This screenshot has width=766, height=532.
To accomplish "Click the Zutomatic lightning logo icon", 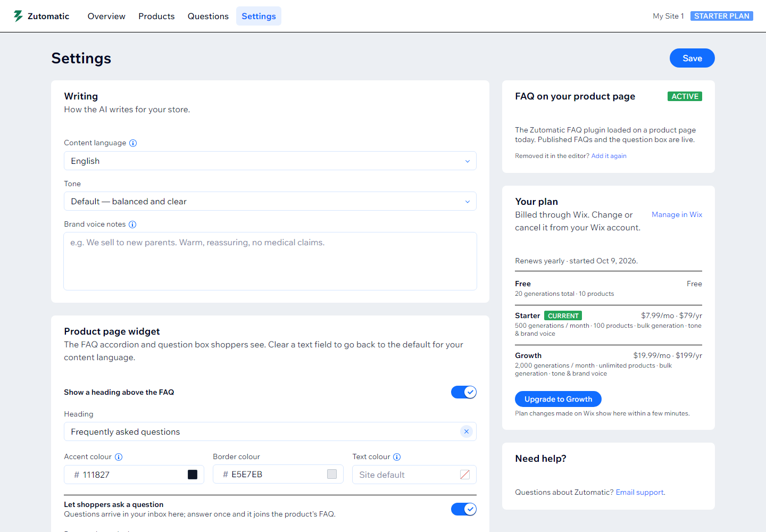I will [18, 16].
